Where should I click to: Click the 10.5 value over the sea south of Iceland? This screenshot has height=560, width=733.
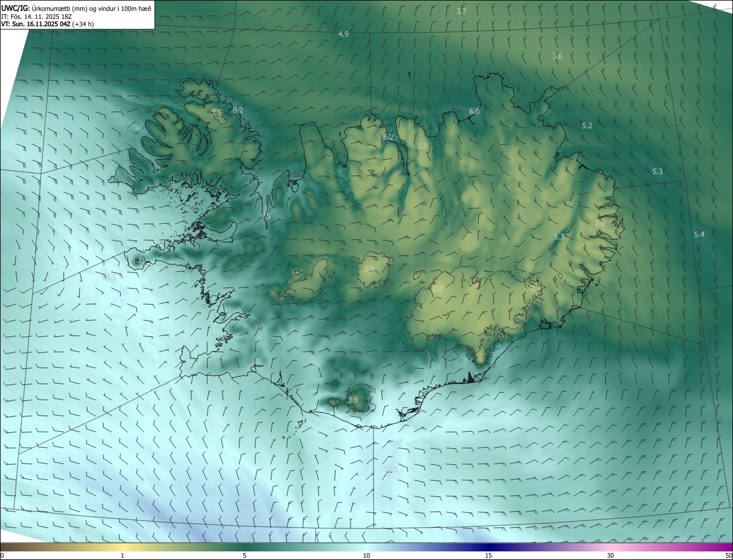391,470
